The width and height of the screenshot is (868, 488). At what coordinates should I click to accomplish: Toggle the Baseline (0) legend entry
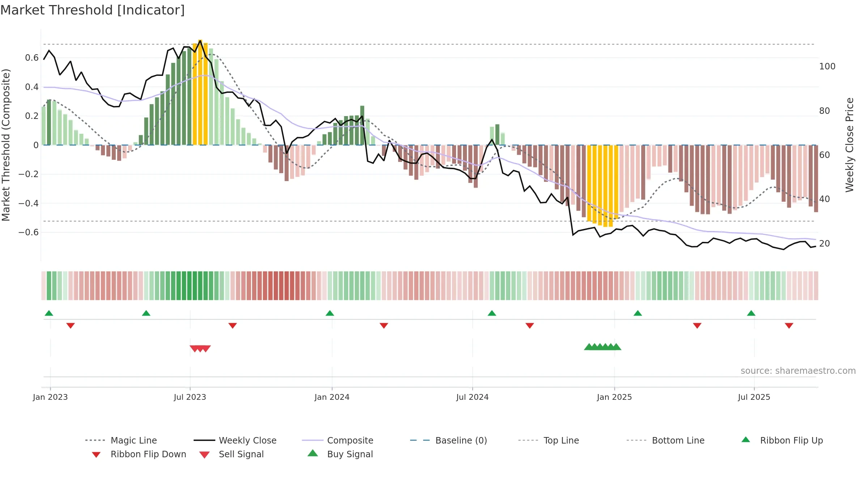coord(448,440)
